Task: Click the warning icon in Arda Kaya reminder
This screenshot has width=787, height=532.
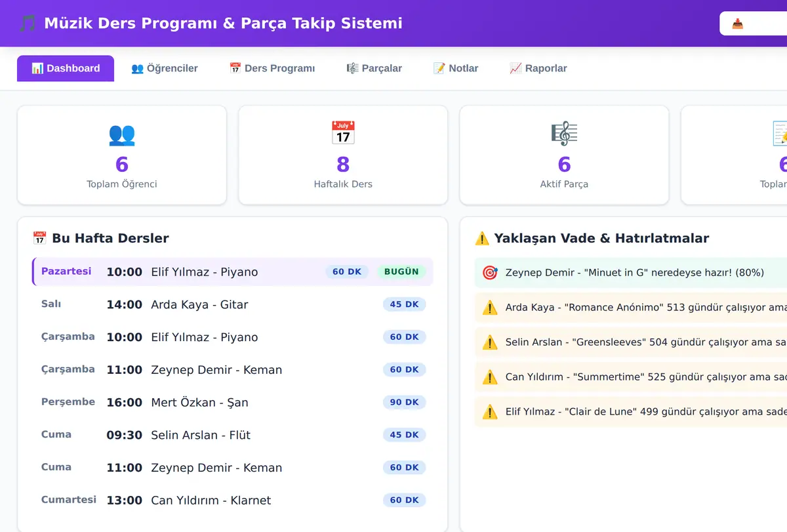Action: point(490,307)
